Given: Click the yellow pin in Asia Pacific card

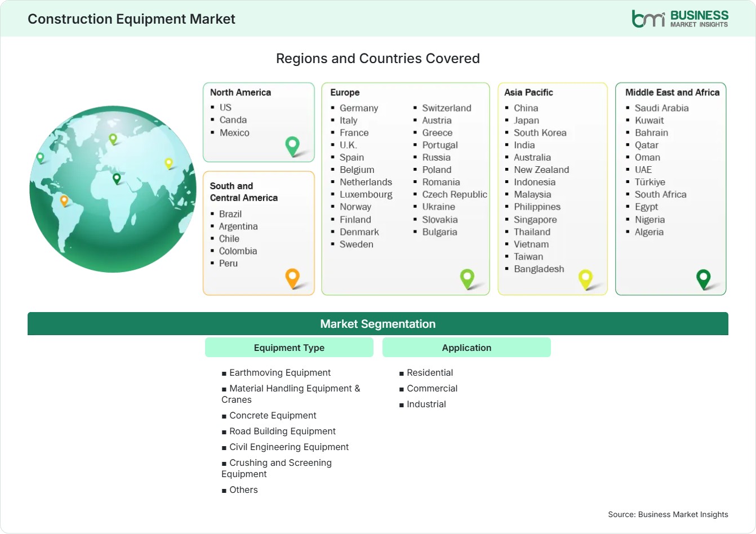Looking at the screenshot, I should (586, 279).
